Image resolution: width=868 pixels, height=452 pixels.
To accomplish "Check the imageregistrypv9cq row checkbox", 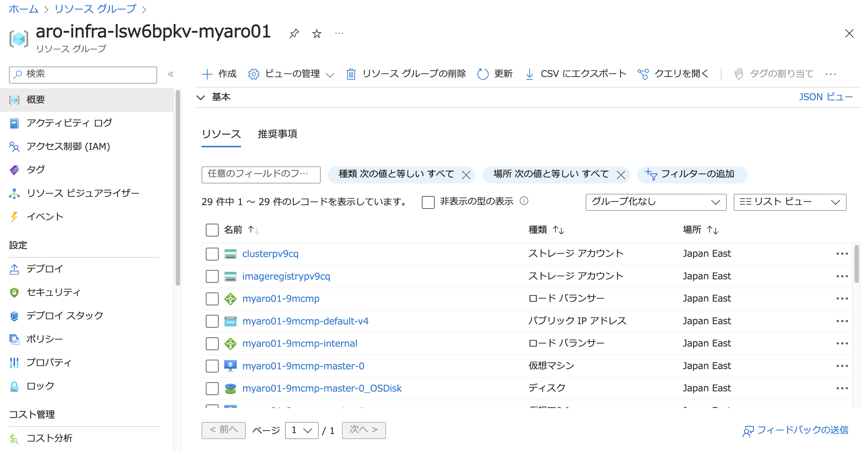I will coord(212,276).
